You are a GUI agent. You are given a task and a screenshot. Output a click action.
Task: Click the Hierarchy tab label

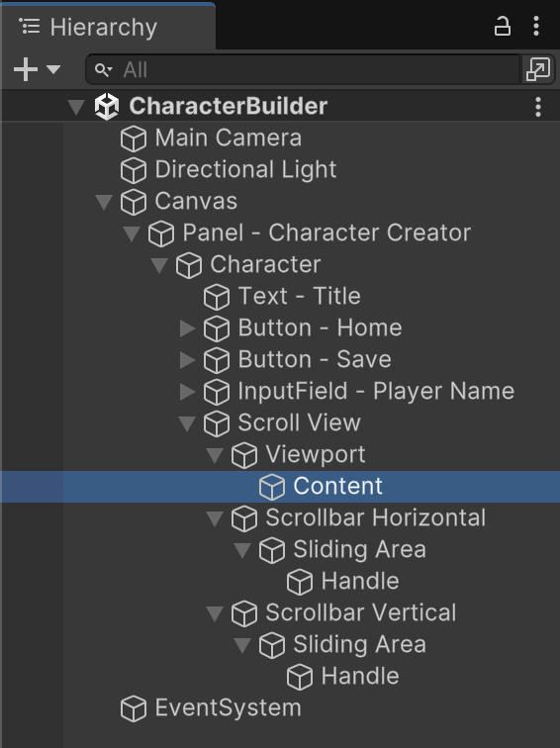[x=104, y=27]
